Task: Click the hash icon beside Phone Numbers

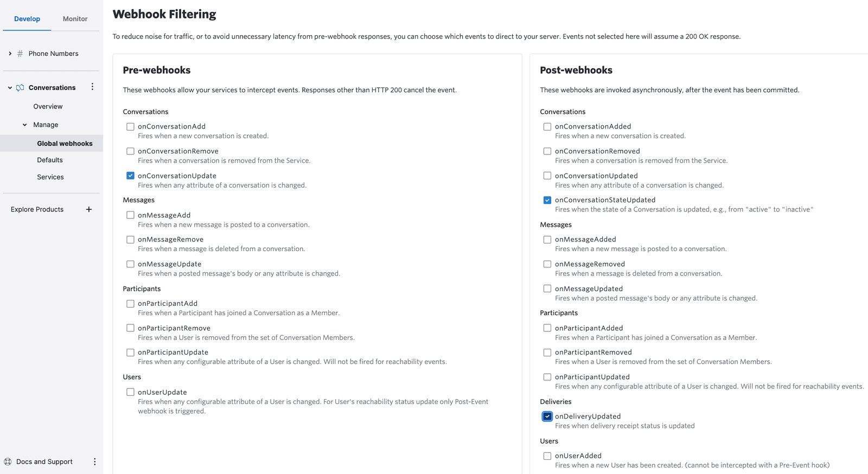Action: (x=20, y=53)
